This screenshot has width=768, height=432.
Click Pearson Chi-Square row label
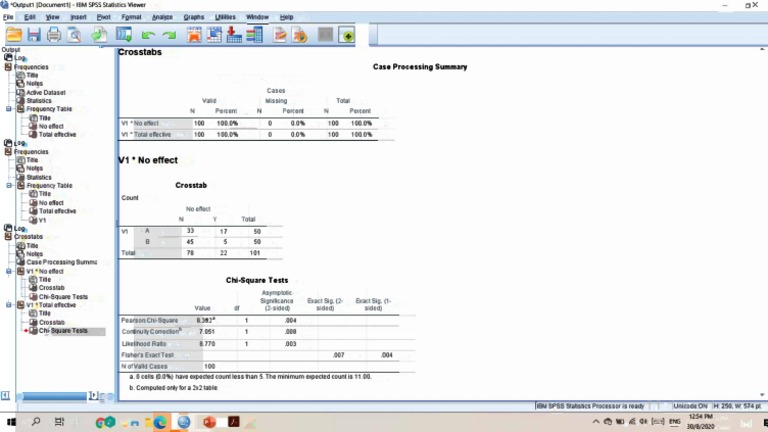coord(149,320)
